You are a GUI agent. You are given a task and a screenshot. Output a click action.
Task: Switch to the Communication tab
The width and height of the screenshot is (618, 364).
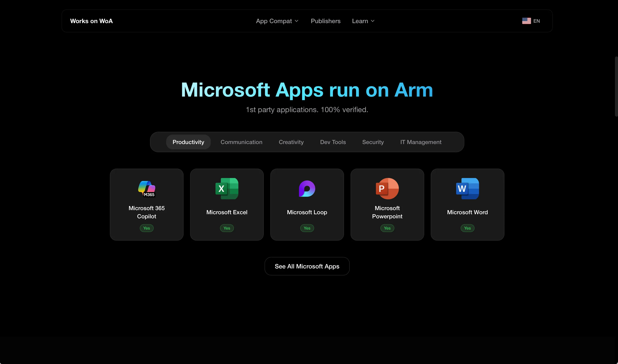(x=241, y=142)
